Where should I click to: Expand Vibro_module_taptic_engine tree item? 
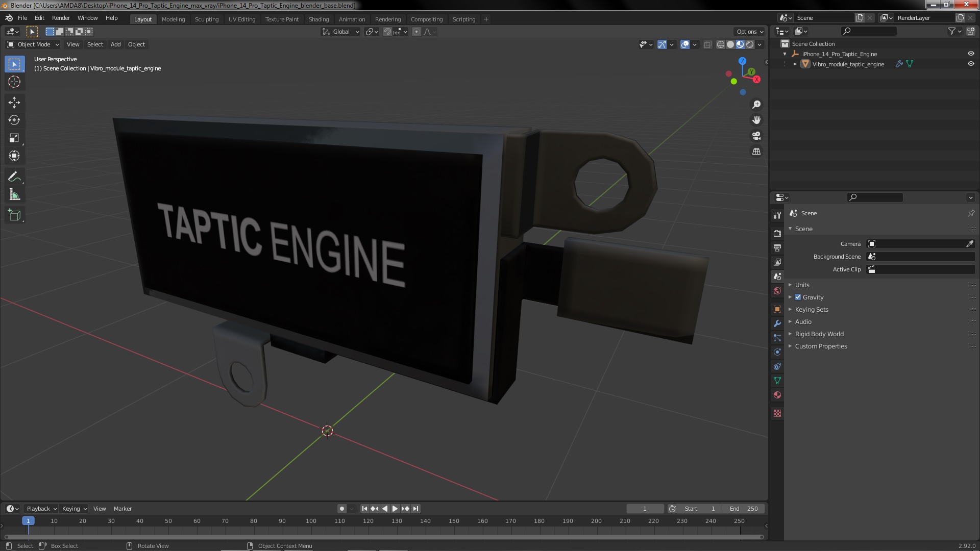(x=795, y=64)
